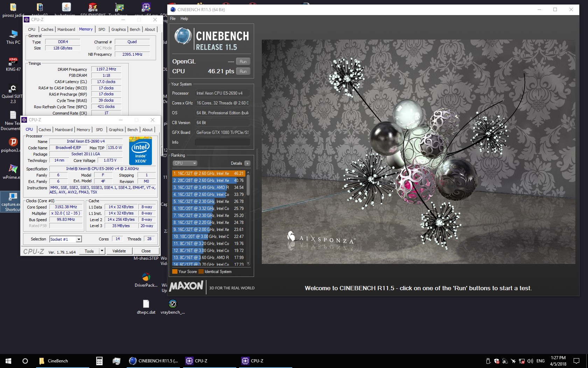Open SPD tab in front CPU-Z window
The height and width of the screenshot is (368, 588).
coord(99,130)
